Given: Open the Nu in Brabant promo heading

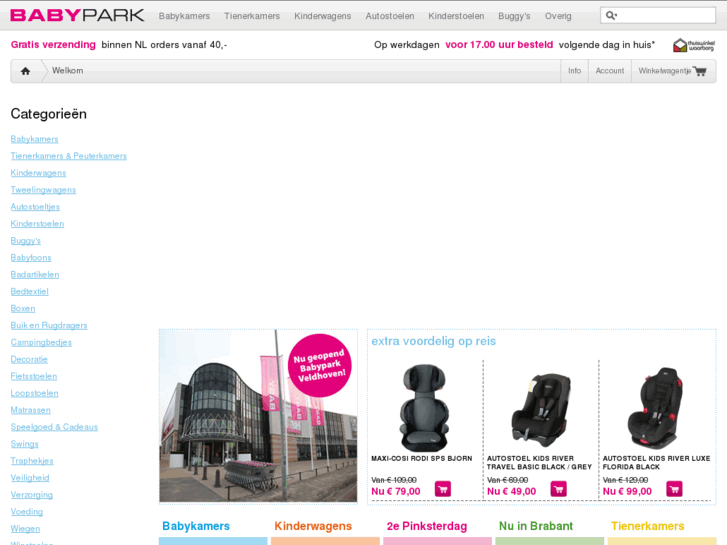Looking at the screenshot, I should (x=536, y=526).
